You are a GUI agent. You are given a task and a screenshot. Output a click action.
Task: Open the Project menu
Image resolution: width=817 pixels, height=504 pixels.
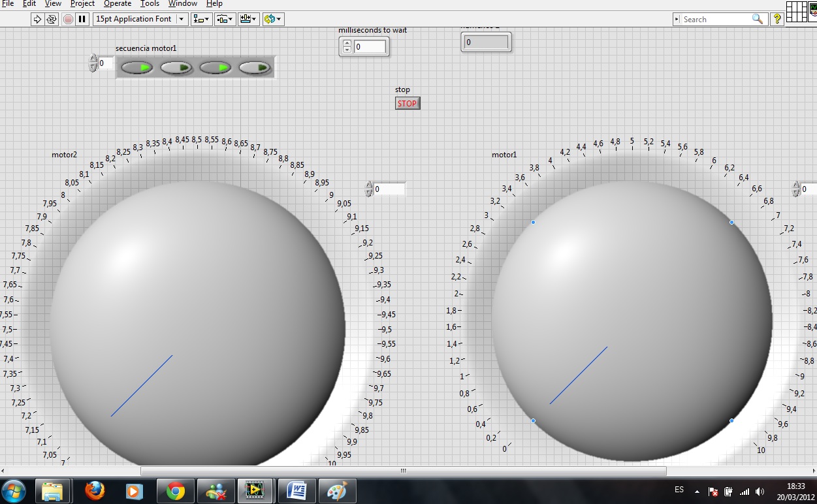[x=82, y=4]
